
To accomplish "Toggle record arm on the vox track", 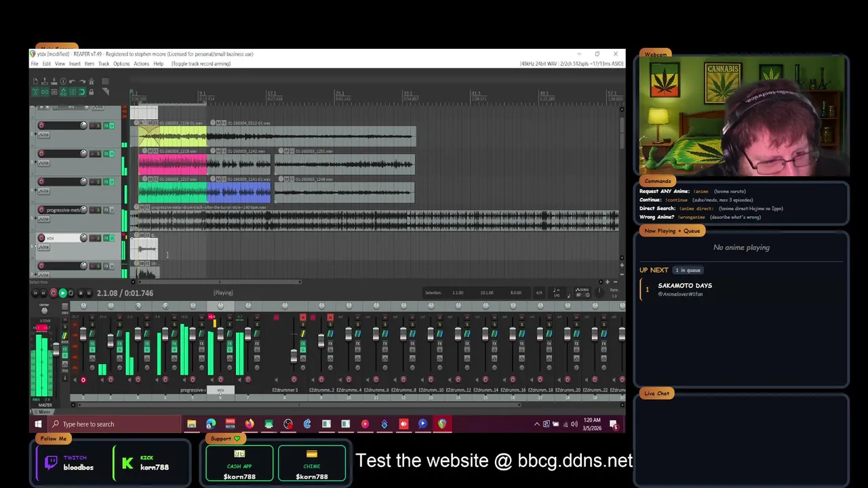I will click(41, 238).
